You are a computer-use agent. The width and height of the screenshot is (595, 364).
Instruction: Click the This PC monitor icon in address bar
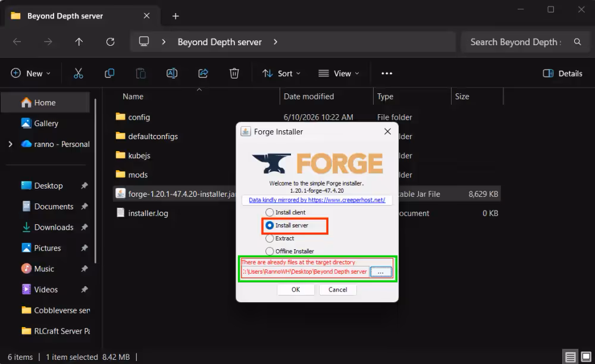(144, 41)
